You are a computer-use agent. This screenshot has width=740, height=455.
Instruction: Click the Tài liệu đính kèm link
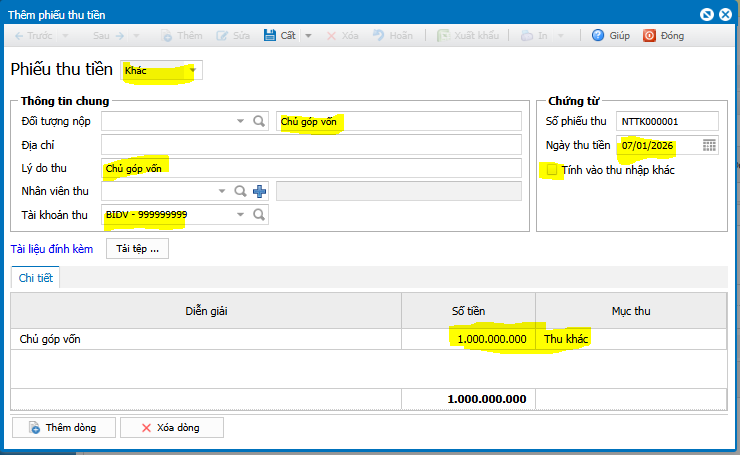click(52, 249)
